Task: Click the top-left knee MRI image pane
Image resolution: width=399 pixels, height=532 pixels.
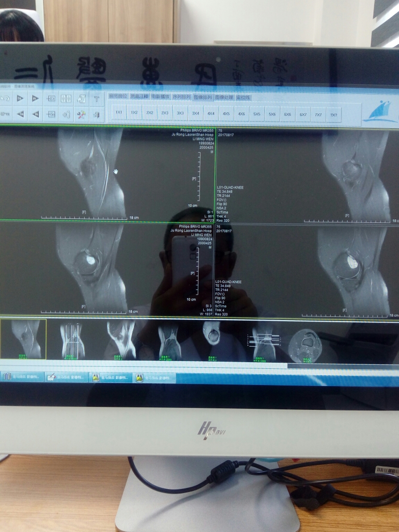Action: point(107,174)
